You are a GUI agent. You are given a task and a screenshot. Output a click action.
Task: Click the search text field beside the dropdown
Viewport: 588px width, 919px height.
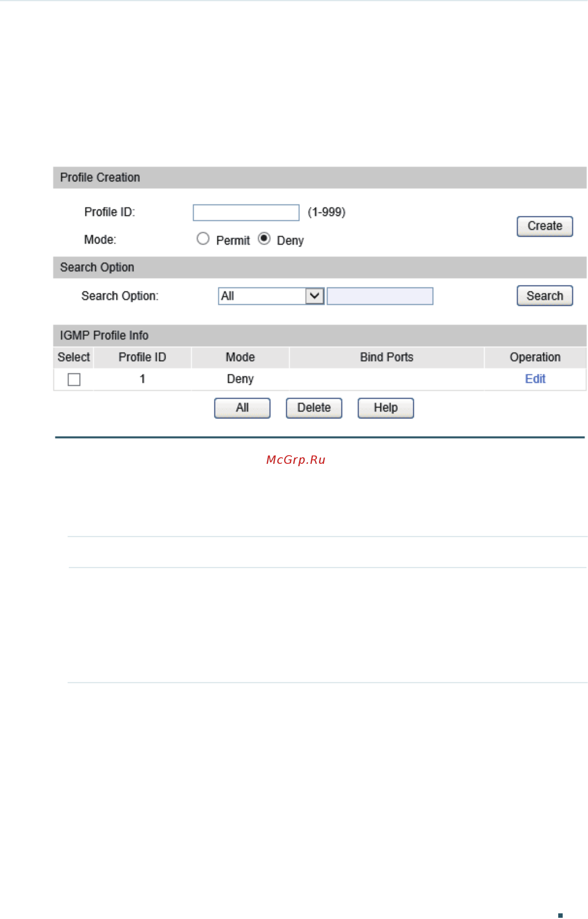[380, 296]
